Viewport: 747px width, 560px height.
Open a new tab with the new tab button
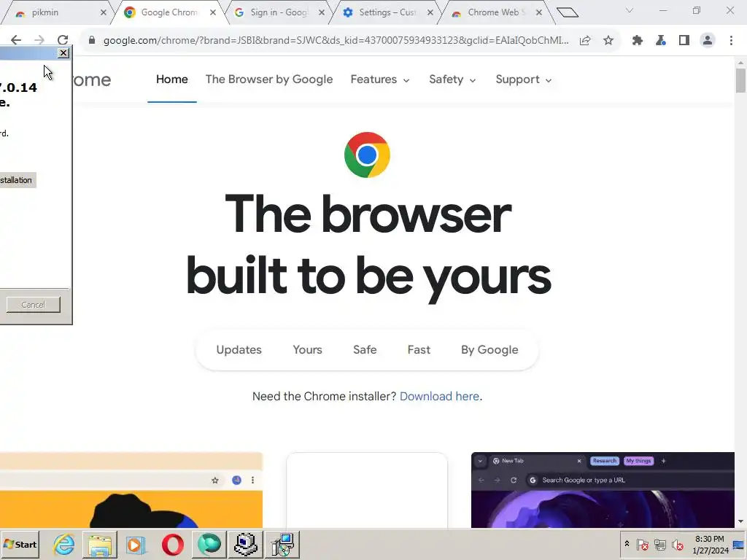568,12
